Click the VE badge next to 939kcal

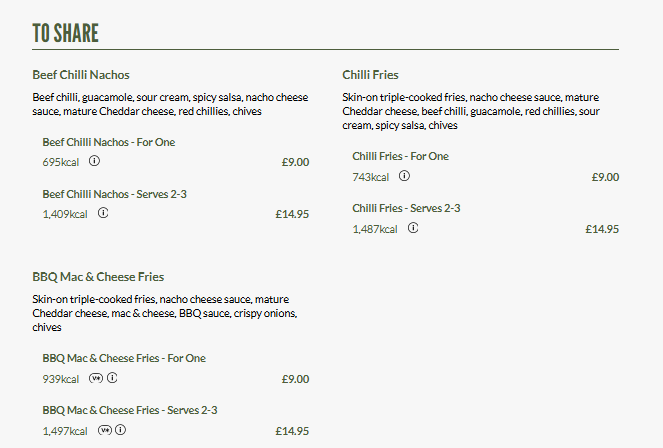tap(96, 378)
